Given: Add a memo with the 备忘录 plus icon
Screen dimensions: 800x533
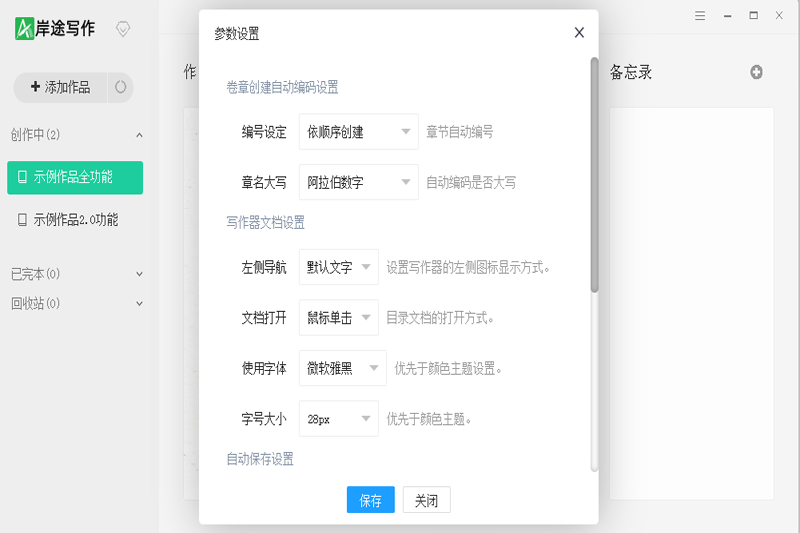Looking at the screenshot, I should tap(757, 72).
